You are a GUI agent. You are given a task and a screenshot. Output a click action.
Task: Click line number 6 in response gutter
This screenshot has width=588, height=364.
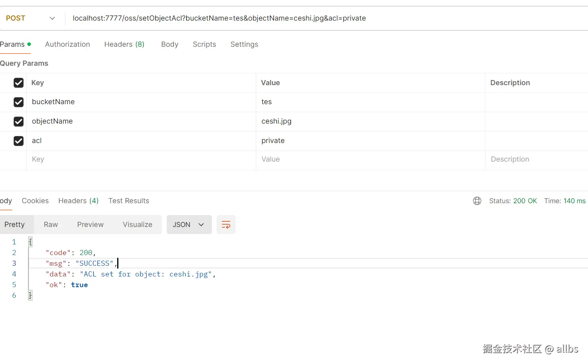tap(14, 295)
